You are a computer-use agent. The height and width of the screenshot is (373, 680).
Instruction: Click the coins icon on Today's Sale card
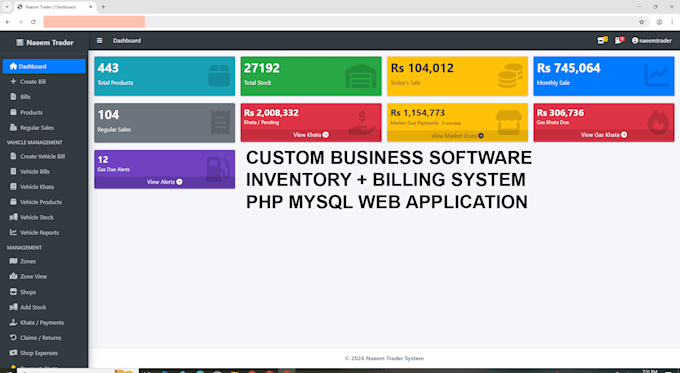point(510,76)
